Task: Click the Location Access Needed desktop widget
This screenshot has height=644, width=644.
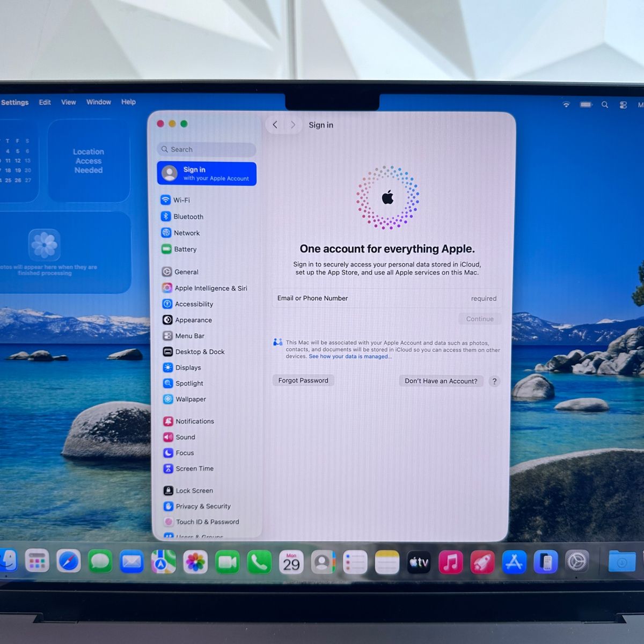Action: tap(89, 161)
